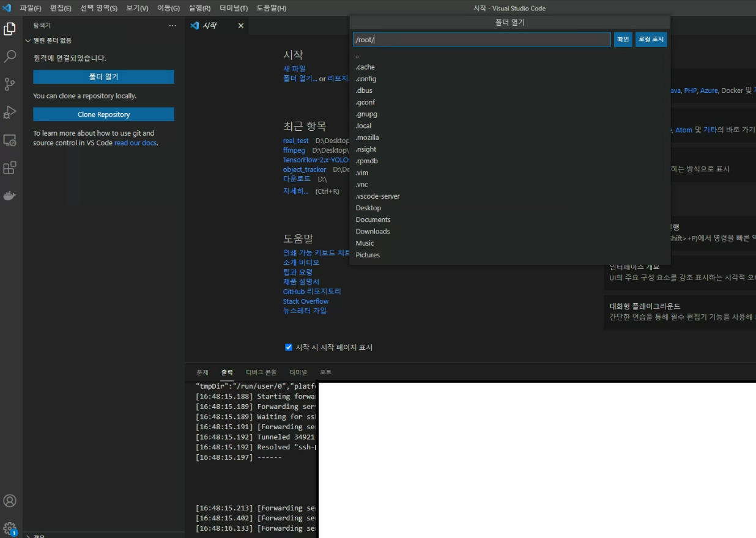This screenshot has height=538, width=756.
Task: Open the Explorer view in activity bar
Action: [10, 29]
